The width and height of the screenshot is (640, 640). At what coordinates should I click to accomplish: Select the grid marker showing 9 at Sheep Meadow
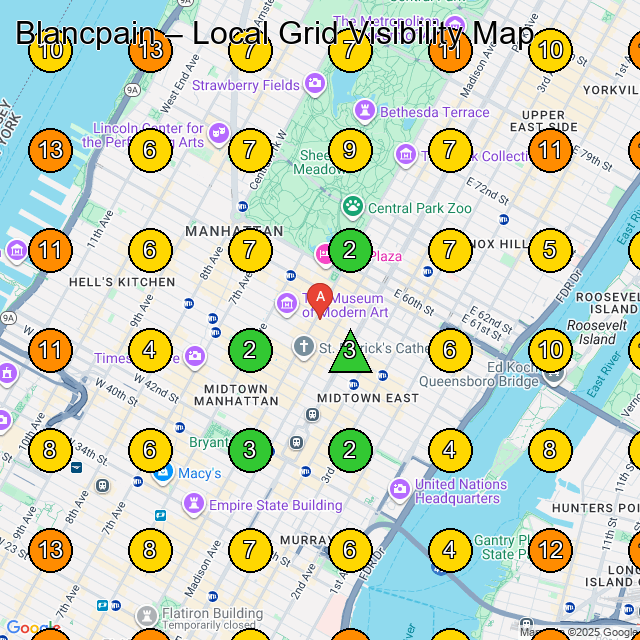click(x=350, y=150)
